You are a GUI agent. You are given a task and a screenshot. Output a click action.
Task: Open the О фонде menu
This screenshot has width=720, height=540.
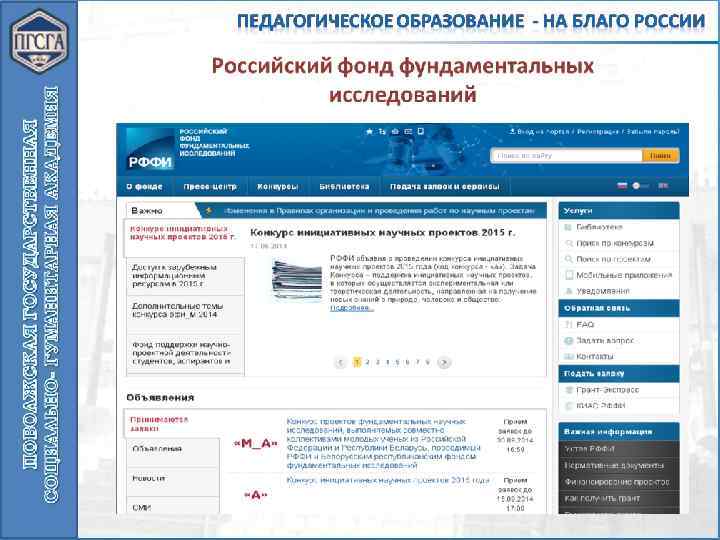click(x=145, y=187)
